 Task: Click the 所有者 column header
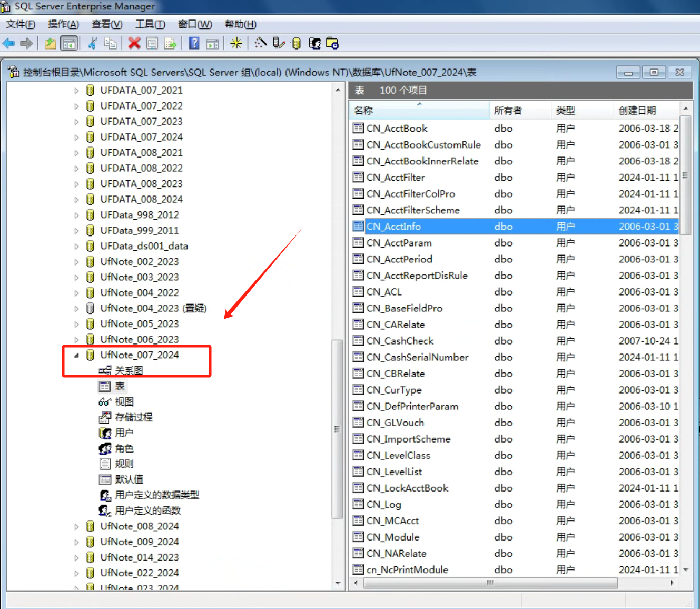pos(508,110)
